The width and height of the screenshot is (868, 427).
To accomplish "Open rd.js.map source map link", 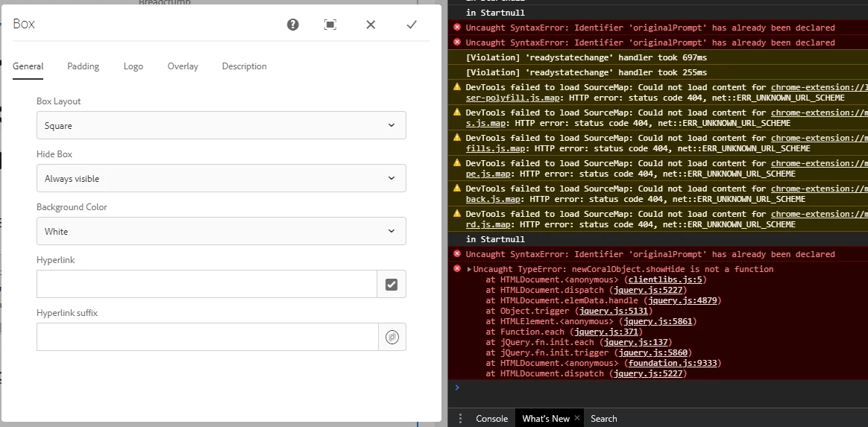I will coord(488,225).
